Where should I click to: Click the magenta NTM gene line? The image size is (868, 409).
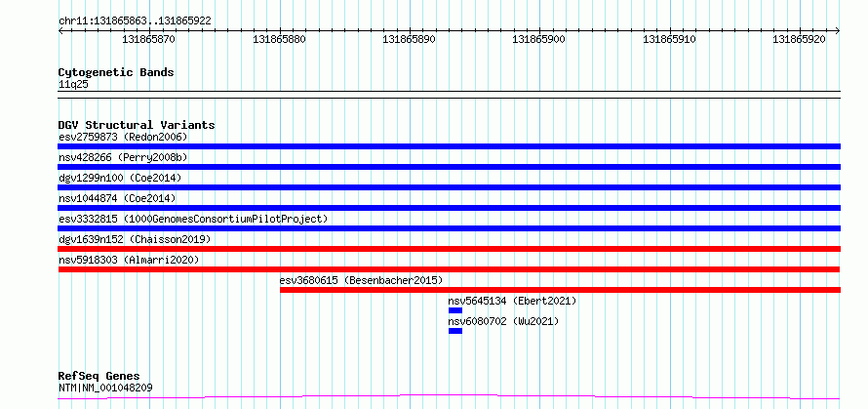[x=449, y=396]
